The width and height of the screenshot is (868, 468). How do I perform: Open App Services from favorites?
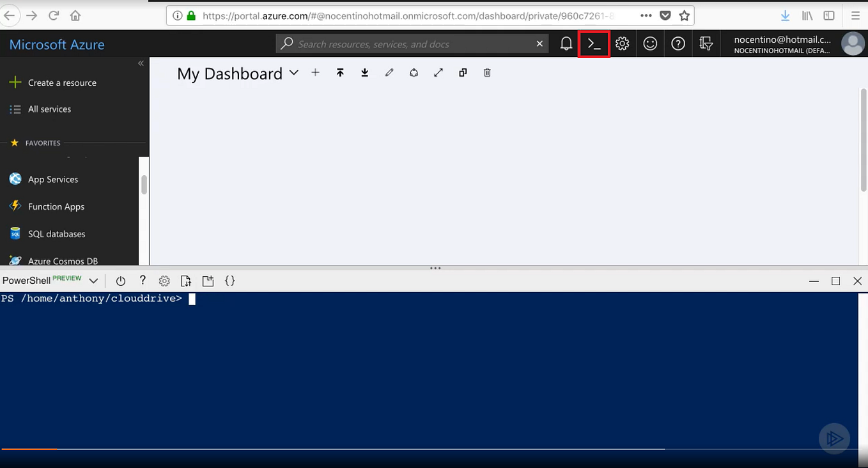(x=52, y=179)
